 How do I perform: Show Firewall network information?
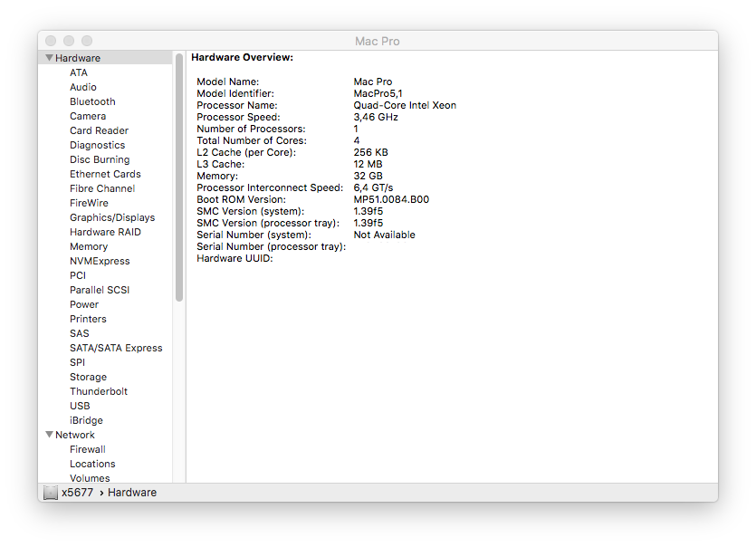[87, 449]
